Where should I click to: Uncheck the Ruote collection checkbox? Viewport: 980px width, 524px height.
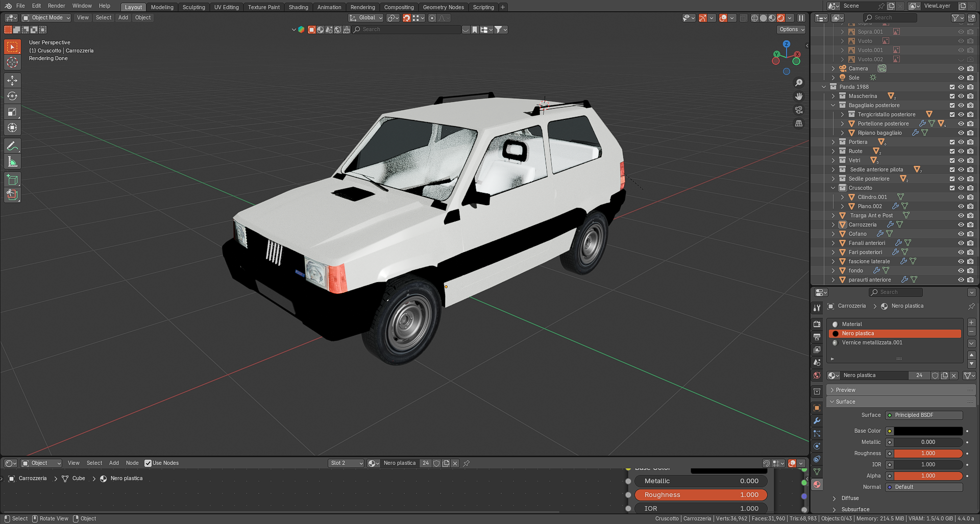coord(952,152)
